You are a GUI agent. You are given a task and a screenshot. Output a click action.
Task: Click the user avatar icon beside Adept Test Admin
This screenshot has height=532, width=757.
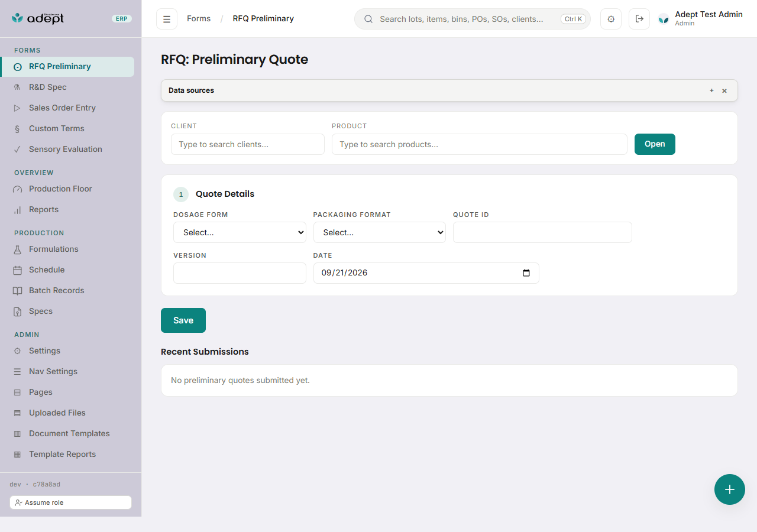[664, 19]
